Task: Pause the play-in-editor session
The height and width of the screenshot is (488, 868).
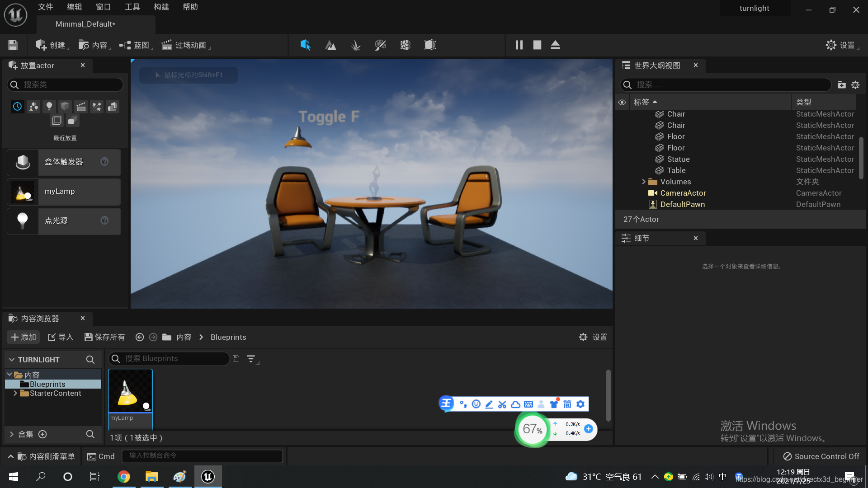Action: pos(519,45)
